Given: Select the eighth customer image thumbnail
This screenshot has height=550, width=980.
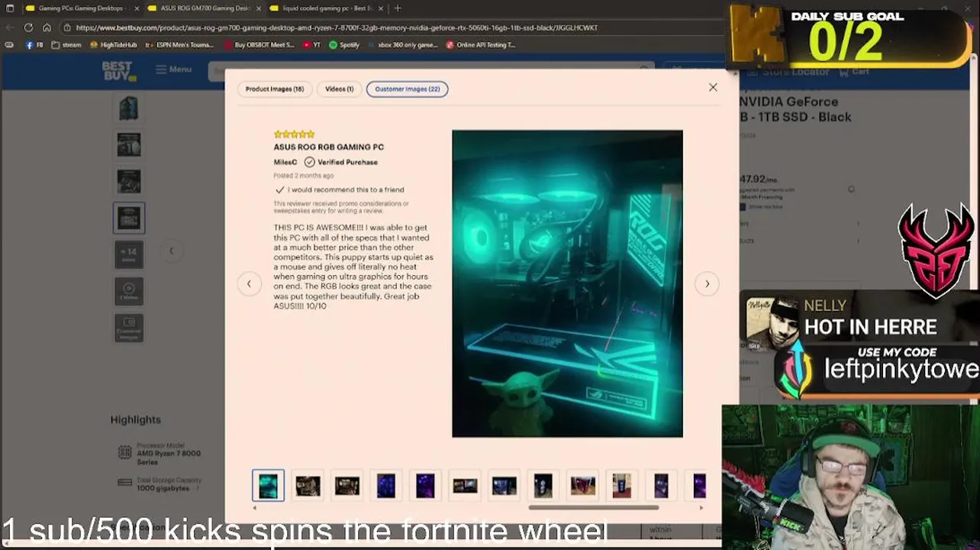Looking at the screenshot, I should pos(543,485).
